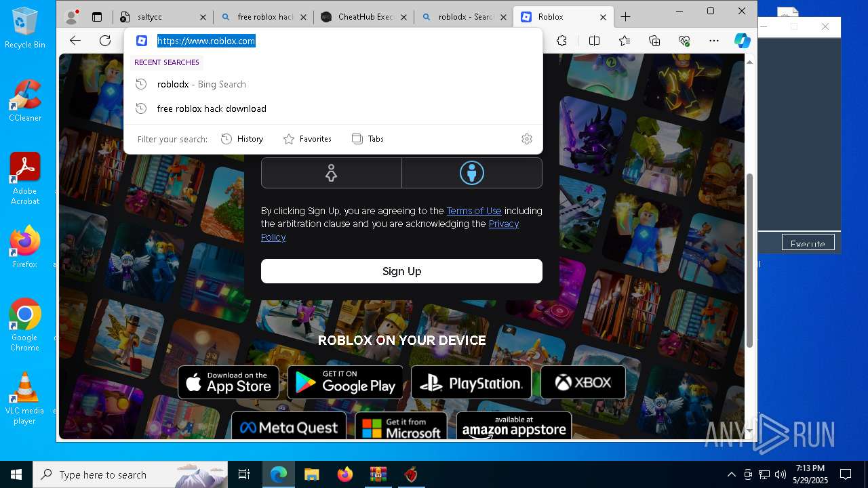Open WinRAR from the taskbar
This screenshot has height=488, width=868.
click(x=378, y=474)
